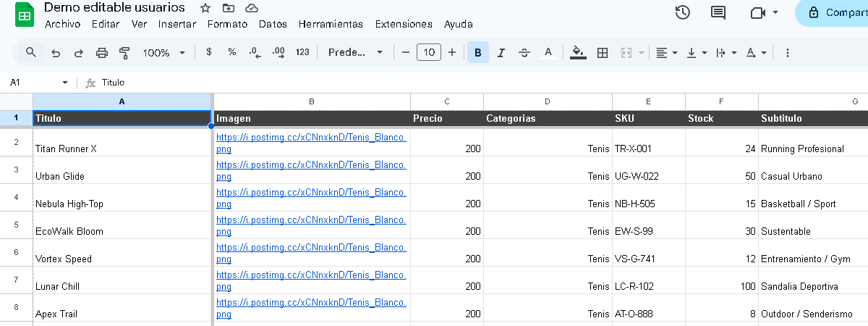This screenshot has width=868, height=326.
Task: Activate the paint format tool
Action: [124, 52]
